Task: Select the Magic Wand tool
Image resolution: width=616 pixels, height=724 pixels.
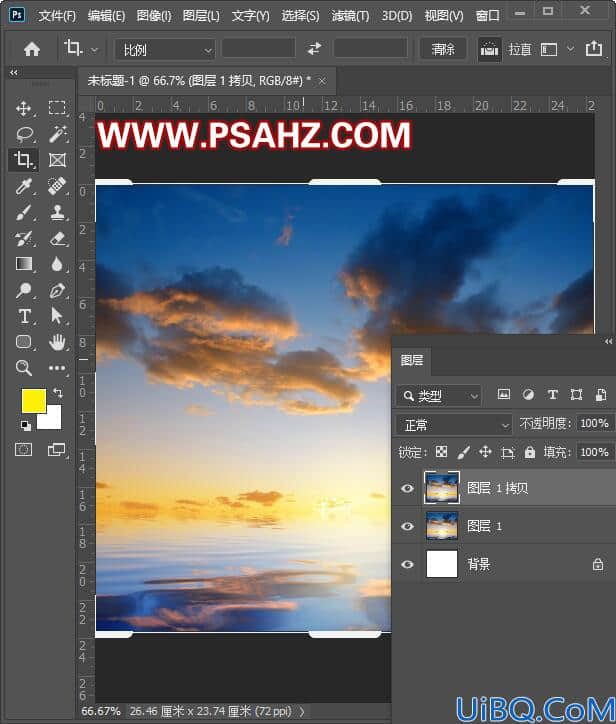Action: (58, 134)
